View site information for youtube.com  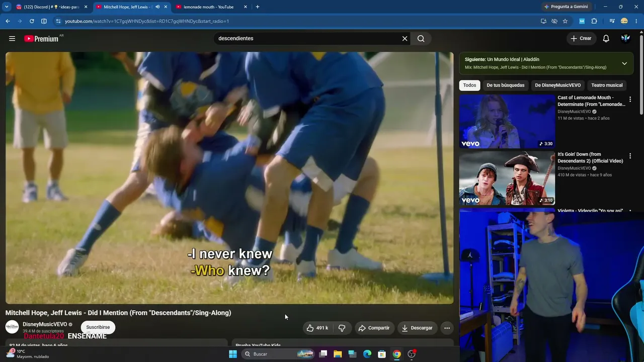[58, 21]
